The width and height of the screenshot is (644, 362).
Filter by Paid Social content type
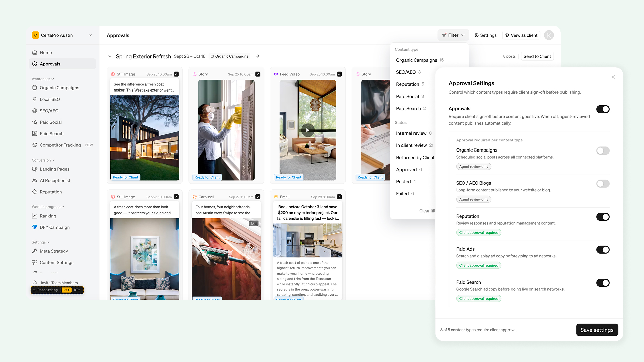coord(410,96)
